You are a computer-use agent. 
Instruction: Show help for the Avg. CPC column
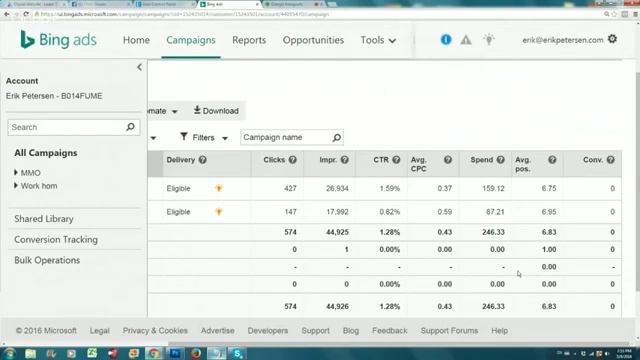448,160
